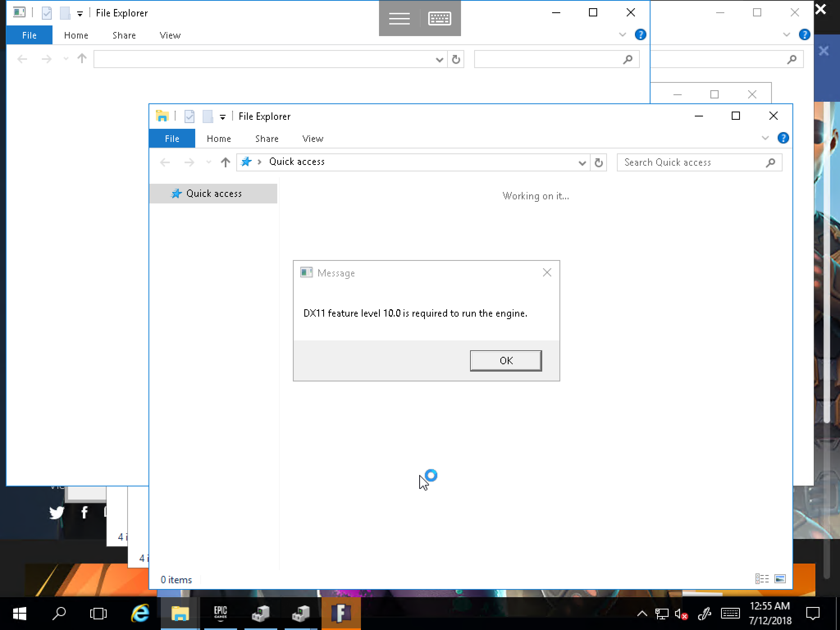Open the Facebook link on launcher page
Screen dimensions: 840x630
tap(84, 512)
